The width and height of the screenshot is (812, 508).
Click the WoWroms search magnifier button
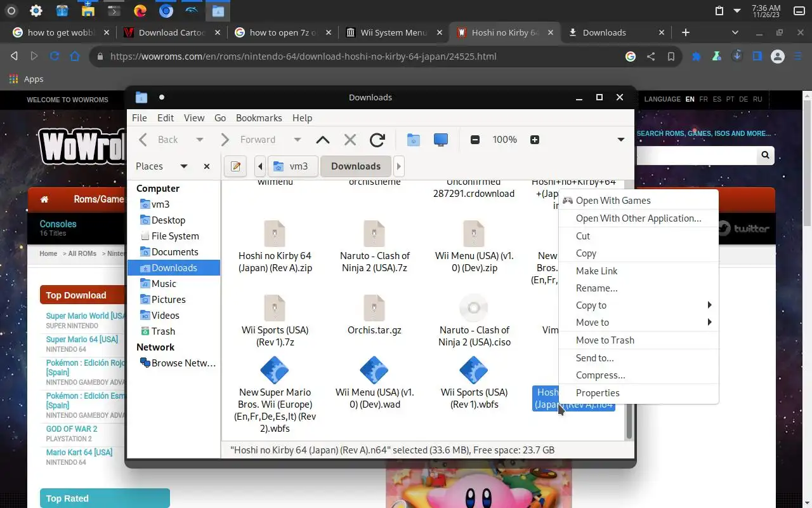point(765,155)
